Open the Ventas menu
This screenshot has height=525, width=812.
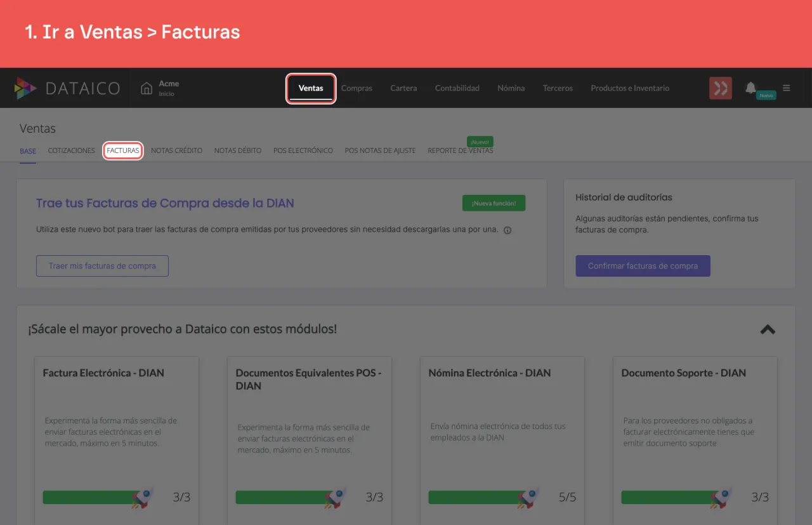click(x=311, y=88)
